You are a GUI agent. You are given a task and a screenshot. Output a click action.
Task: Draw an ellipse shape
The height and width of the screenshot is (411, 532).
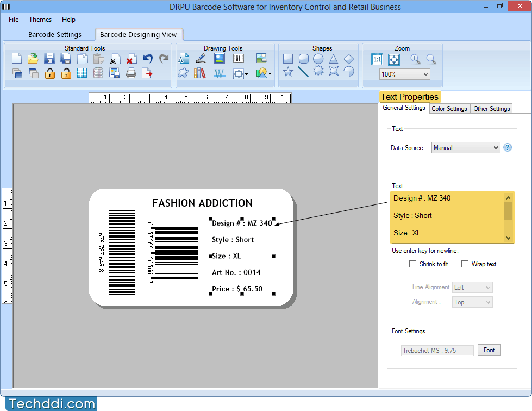318,59
